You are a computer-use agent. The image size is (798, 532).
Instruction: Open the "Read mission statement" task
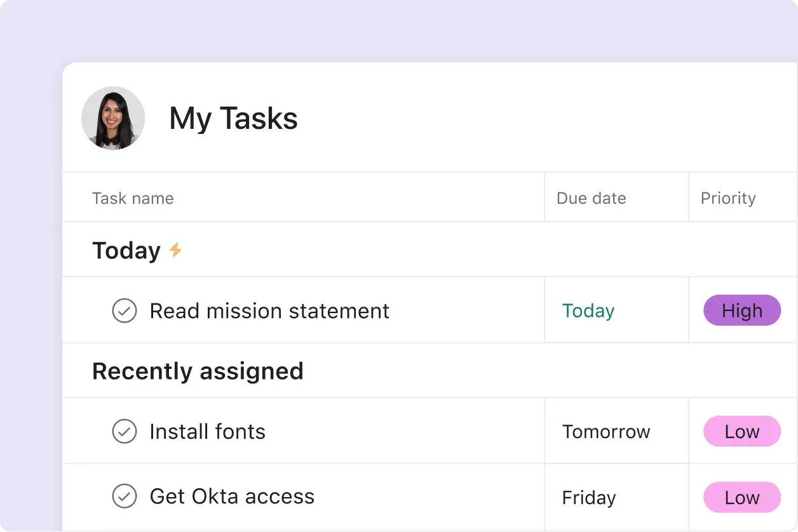click(x=269, y=310)
